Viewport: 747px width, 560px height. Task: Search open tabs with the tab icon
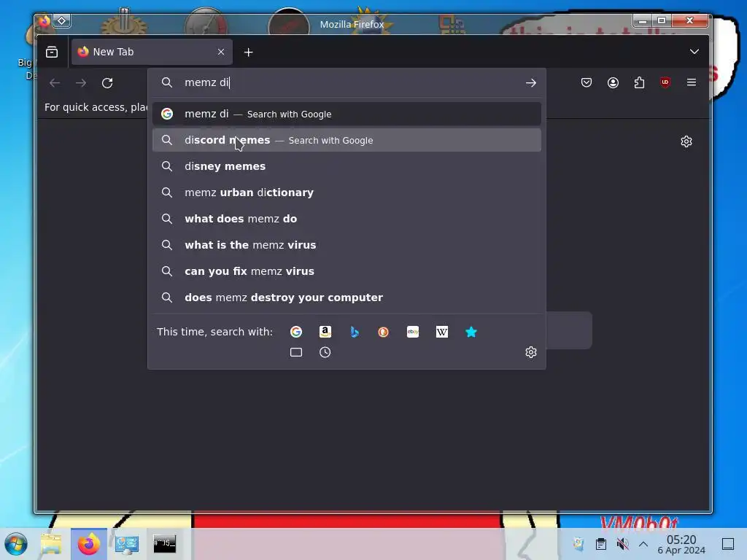pos(296,352)
